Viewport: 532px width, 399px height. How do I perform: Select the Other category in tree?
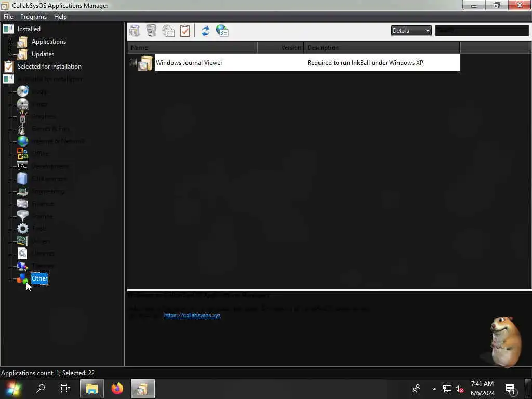click(39, 278)
